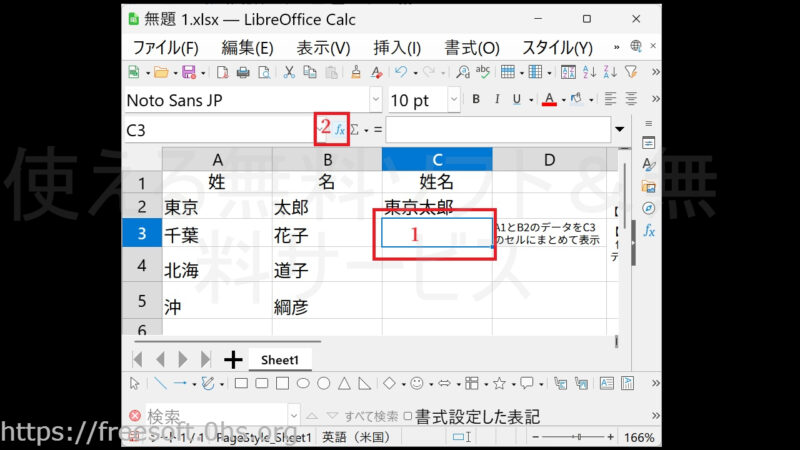The image size is (800, 450).
Task: Click the すべて検索 button
Action: point(370,416)
